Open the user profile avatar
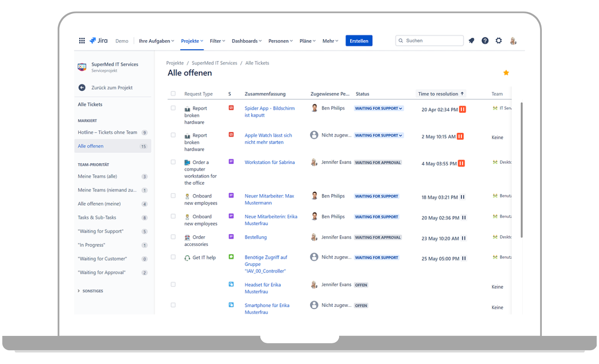This screenshot has width=599, height=364. tap(513, 41)
